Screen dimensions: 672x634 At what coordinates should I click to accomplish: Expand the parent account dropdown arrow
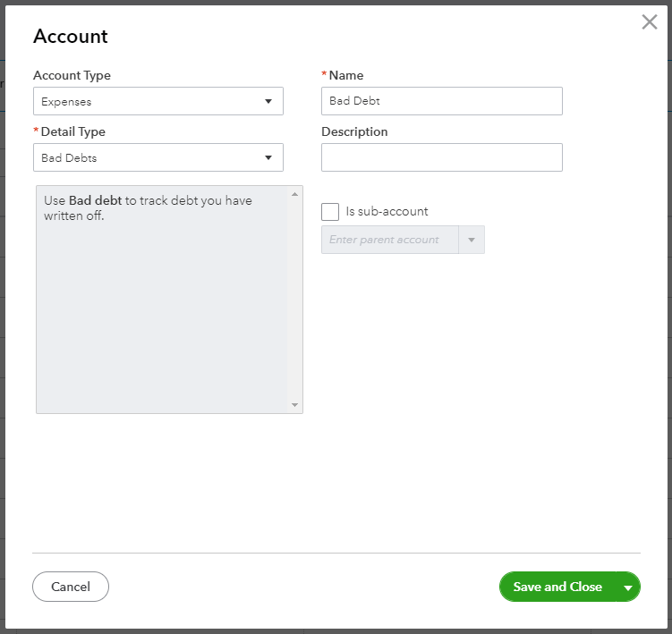click(472, 240)
